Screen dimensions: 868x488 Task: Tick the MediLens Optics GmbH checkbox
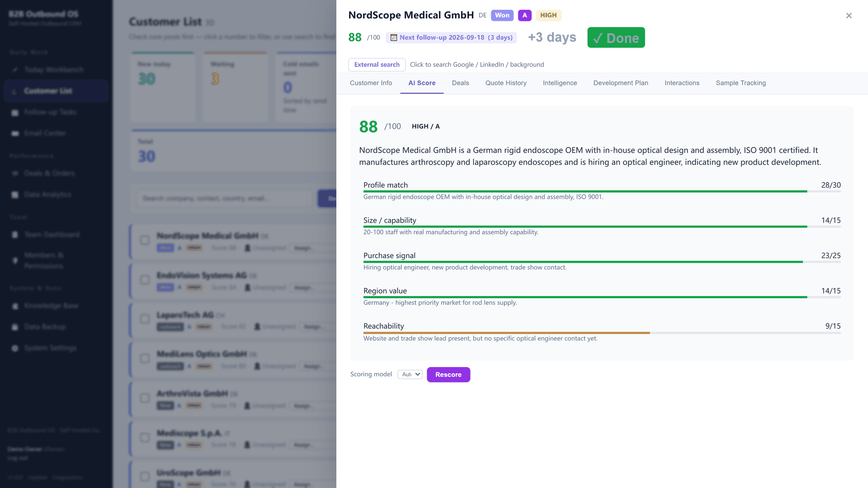pos(145,359)
